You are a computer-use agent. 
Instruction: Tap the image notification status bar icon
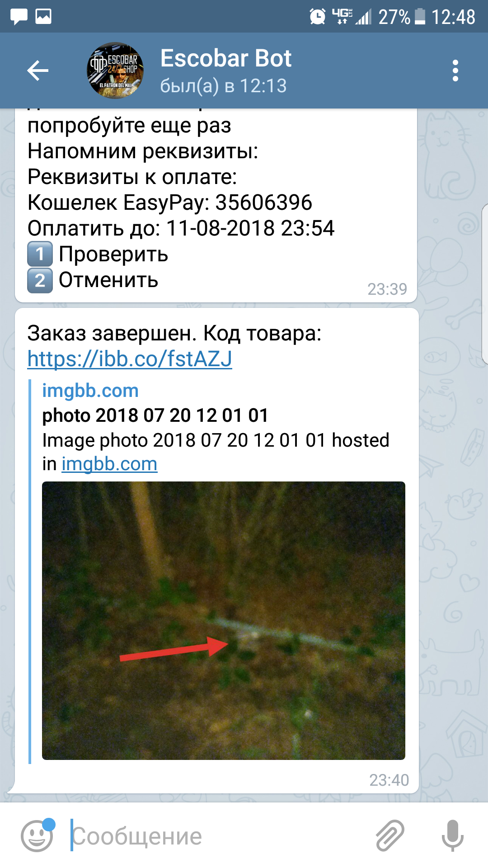point(43,17)
